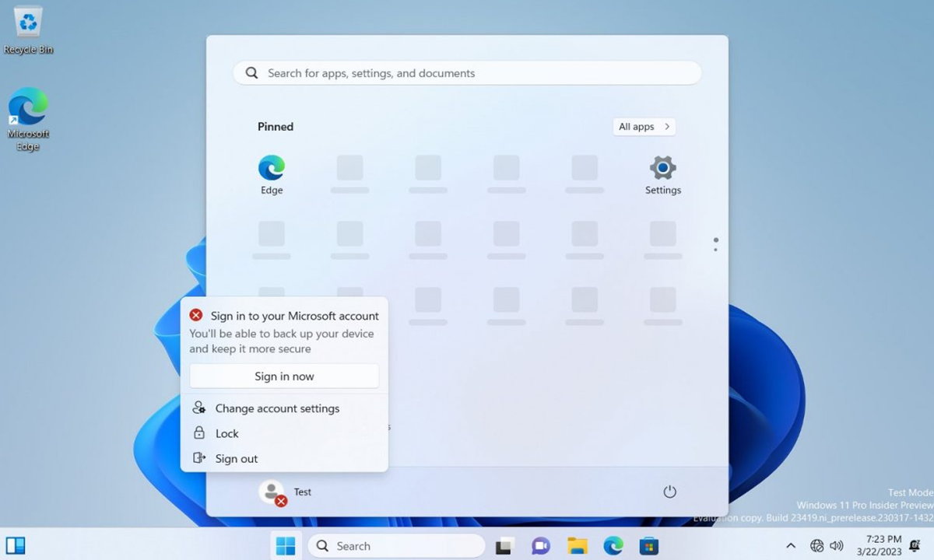Expand All apps list
Image resolution: width=934 pixels, height=560 pixels.
click(644, 127)
